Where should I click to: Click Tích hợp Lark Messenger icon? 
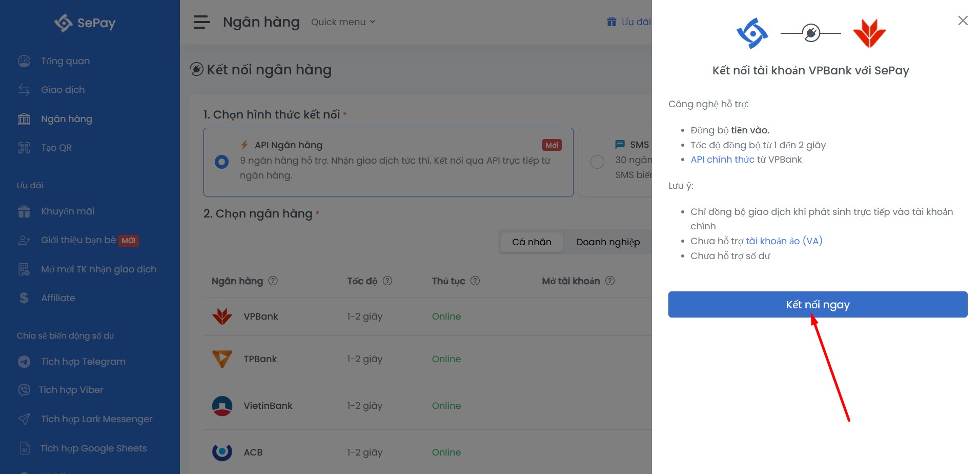tap(24, 419)
